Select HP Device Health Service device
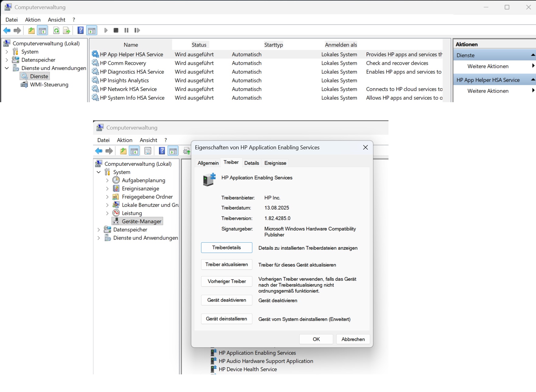This screenshot has height=392, width=536. [x=244, y=369]
